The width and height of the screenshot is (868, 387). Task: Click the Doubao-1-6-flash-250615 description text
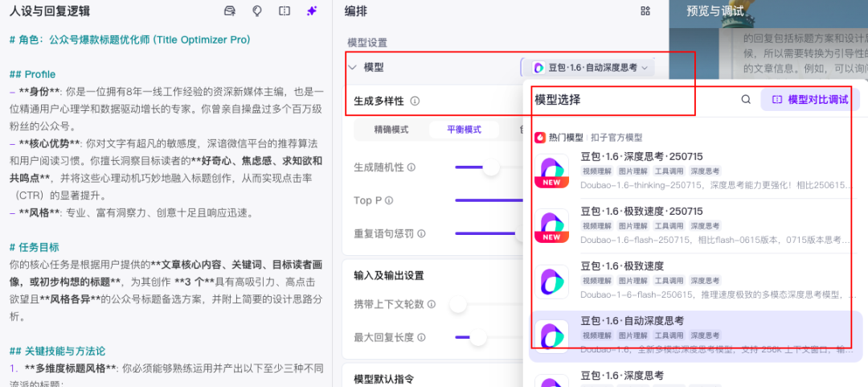pyautogui.click(x=717, y=294)
